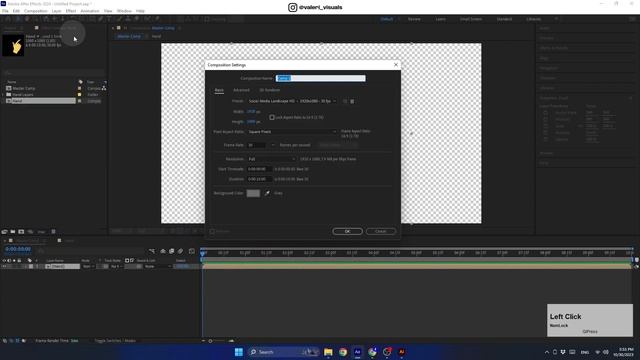This screenshot has height=360, width=640.
Task: Click OK in Composition Settings
Action: click(x=347, y=231)
